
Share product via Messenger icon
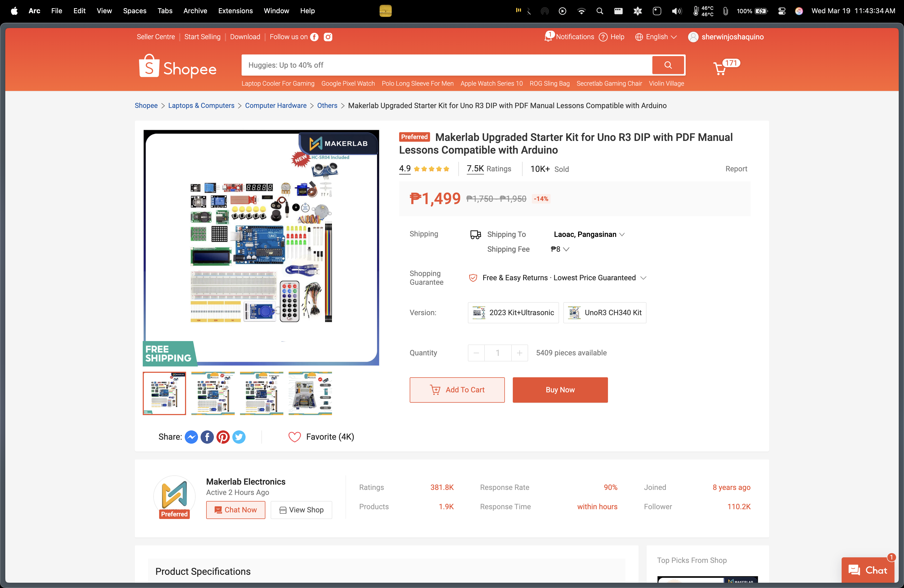click(191, 437)
